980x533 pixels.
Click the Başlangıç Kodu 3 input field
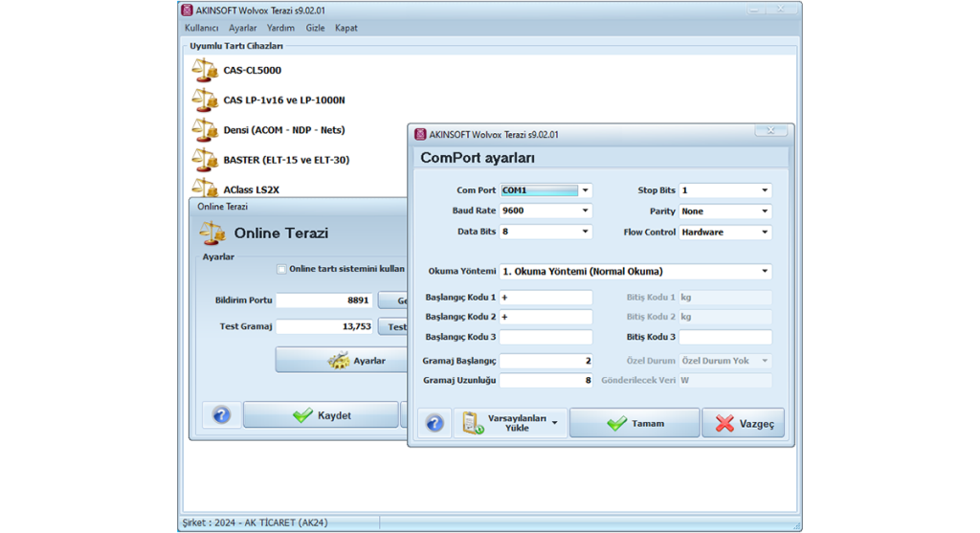click(x=546, y=338)
